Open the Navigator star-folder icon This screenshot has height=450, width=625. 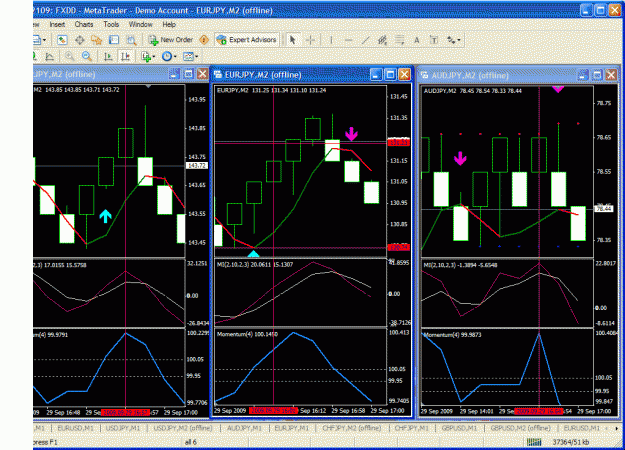96,40
